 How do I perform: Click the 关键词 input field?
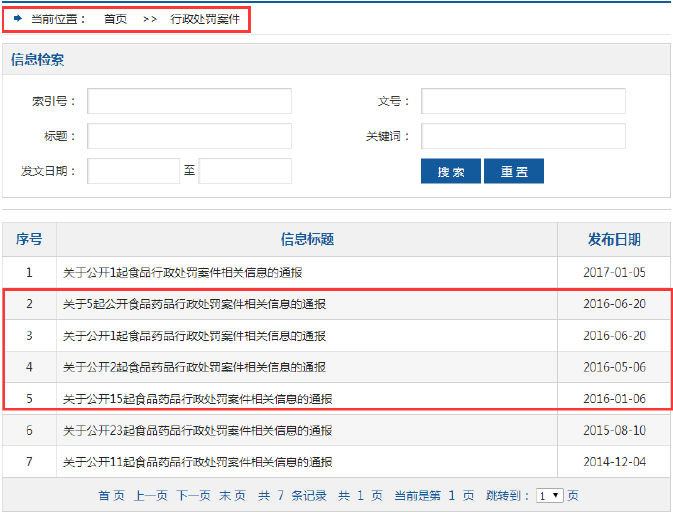click(x=523, y=136)
